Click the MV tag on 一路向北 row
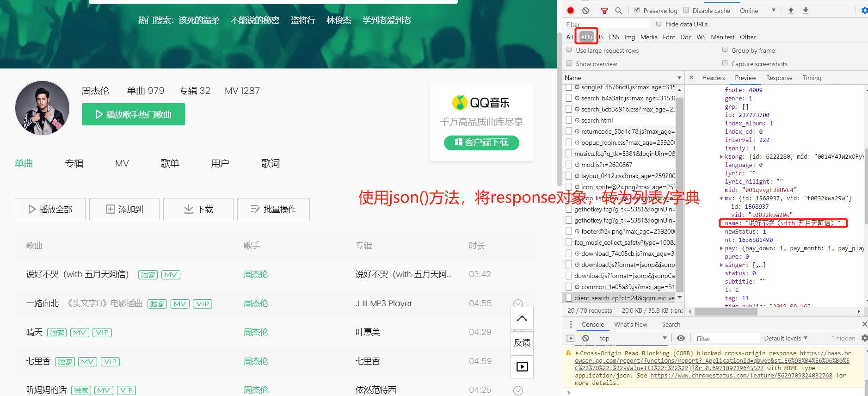Viewport: 868px width, 396px height. pyautogui.click(x=180, y=304)
